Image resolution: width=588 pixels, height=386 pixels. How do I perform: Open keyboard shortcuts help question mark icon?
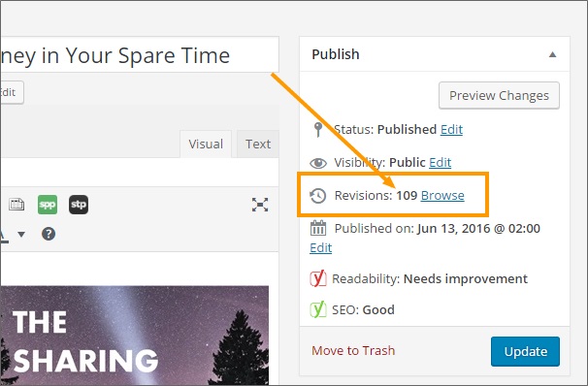tap(49, 234)
